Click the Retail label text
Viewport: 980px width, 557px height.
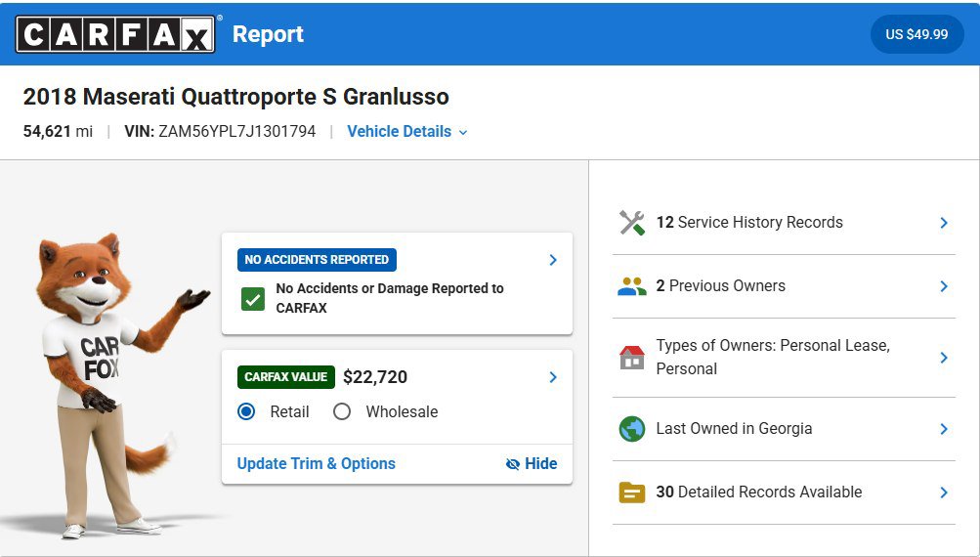(290, 412)
